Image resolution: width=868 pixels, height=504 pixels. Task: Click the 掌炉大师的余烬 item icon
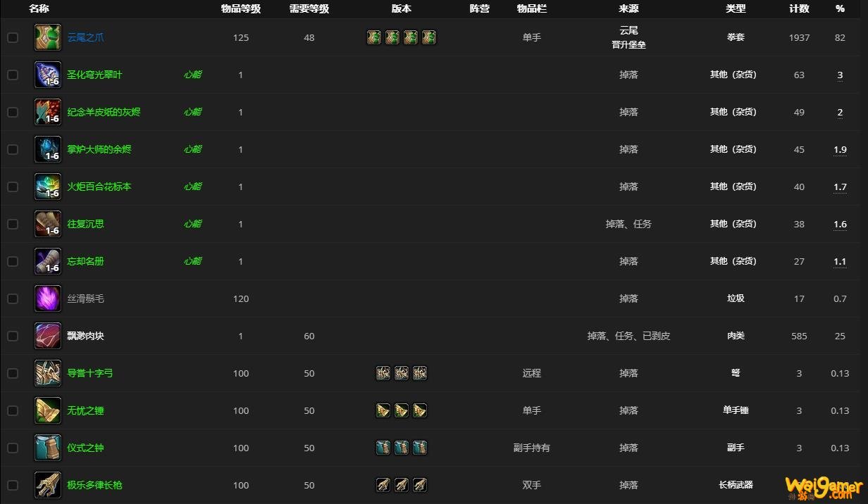click(x=48, y=149)
